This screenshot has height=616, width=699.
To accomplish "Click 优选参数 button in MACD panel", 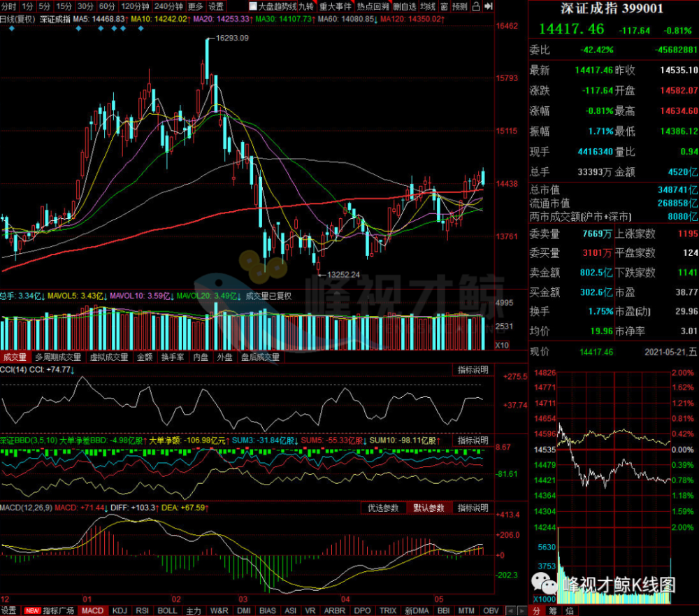I will pyautogui.click(x=383, y=508).
